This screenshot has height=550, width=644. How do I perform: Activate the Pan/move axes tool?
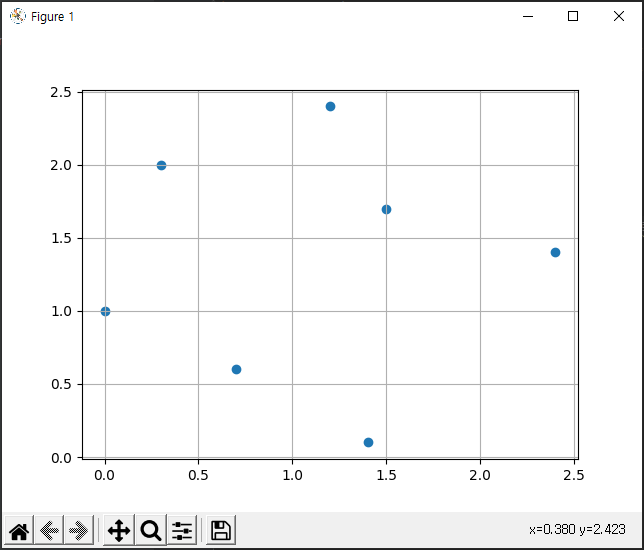[x=119, y=530]
